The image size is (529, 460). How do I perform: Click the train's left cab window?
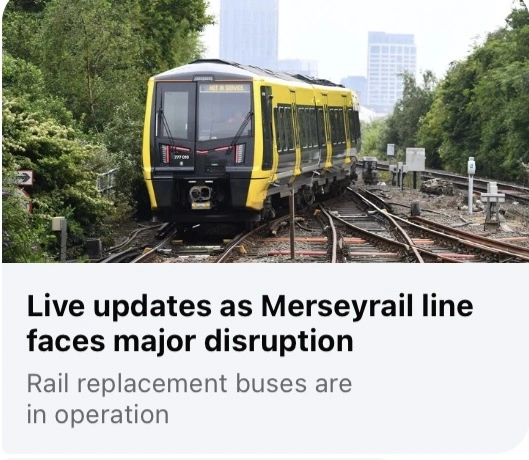(175, 115)
